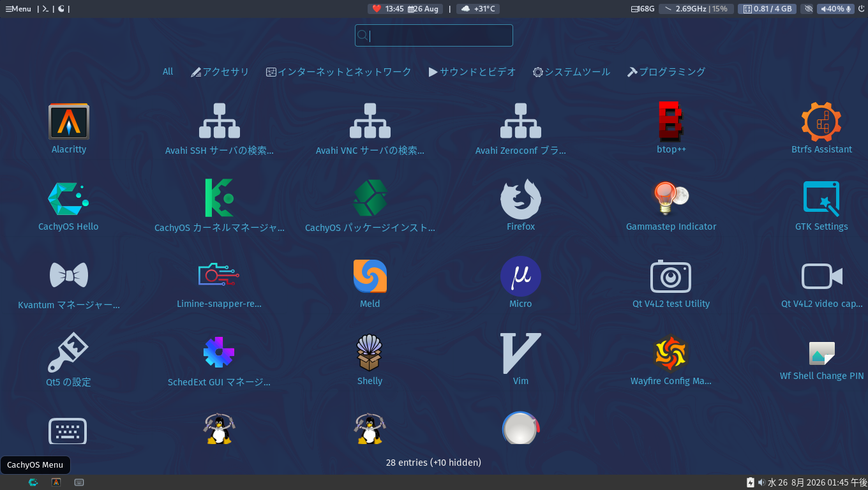Start Gammastep Indicator
Viewport: 868px width, 490px height.
coord(671,206)
